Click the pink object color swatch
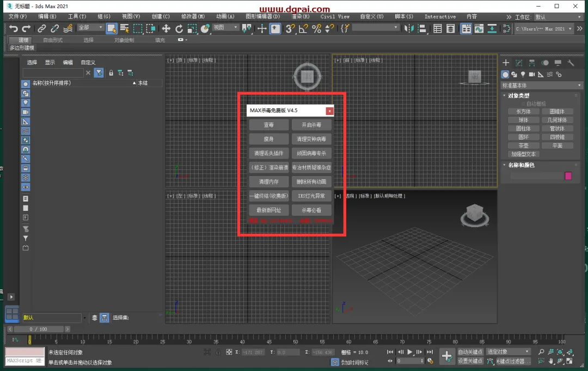Image resolution: width=588 pixels, height=371 pixels. 568,176
